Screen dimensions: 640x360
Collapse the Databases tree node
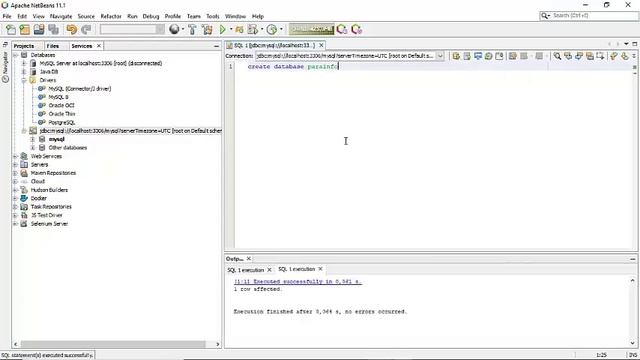(16, 55)
